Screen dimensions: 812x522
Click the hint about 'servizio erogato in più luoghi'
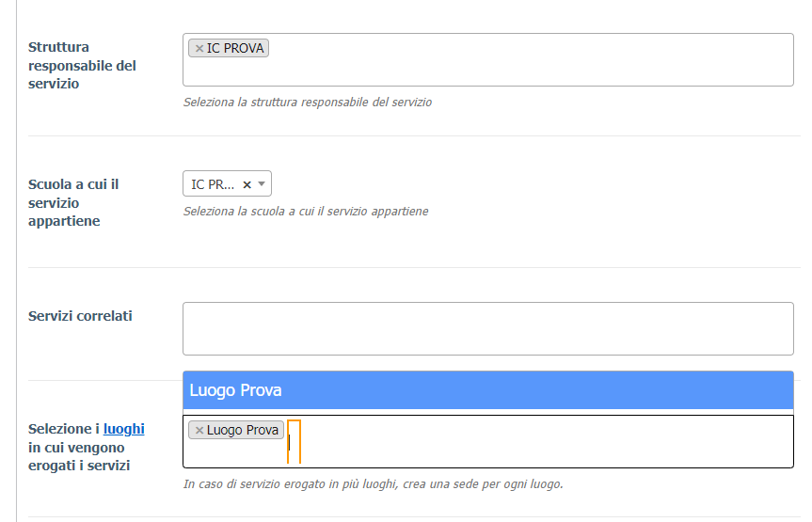pos(373,484)
